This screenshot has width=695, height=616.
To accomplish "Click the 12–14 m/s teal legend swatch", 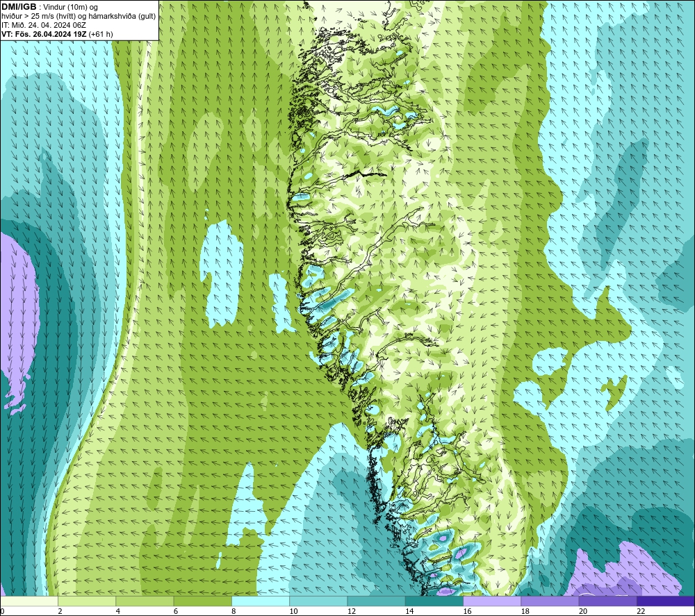I will 376,601.
